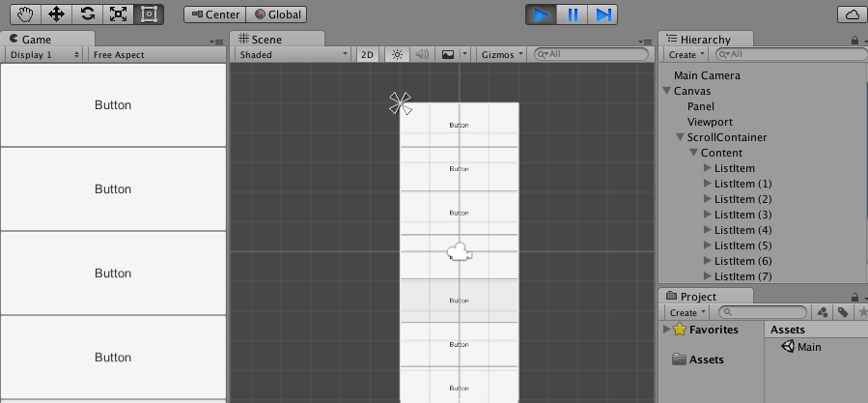Lock the Project panel
The height and width of the screenshot is (403, 868).
point(854,298)
